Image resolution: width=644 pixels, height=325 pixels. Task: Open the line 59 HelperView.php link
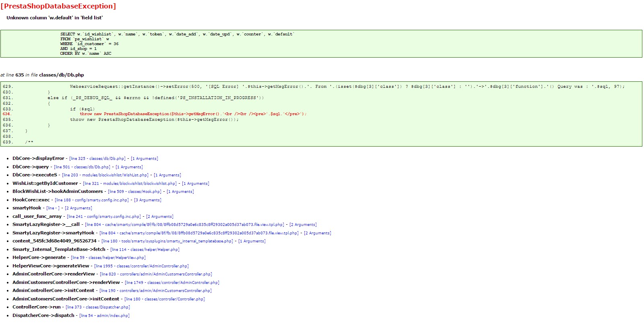tap(108, 258)
